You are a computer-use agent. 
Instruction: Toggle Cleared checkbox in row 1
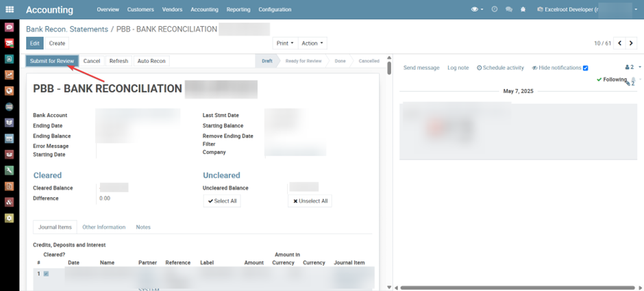click(x=46, y=274)
